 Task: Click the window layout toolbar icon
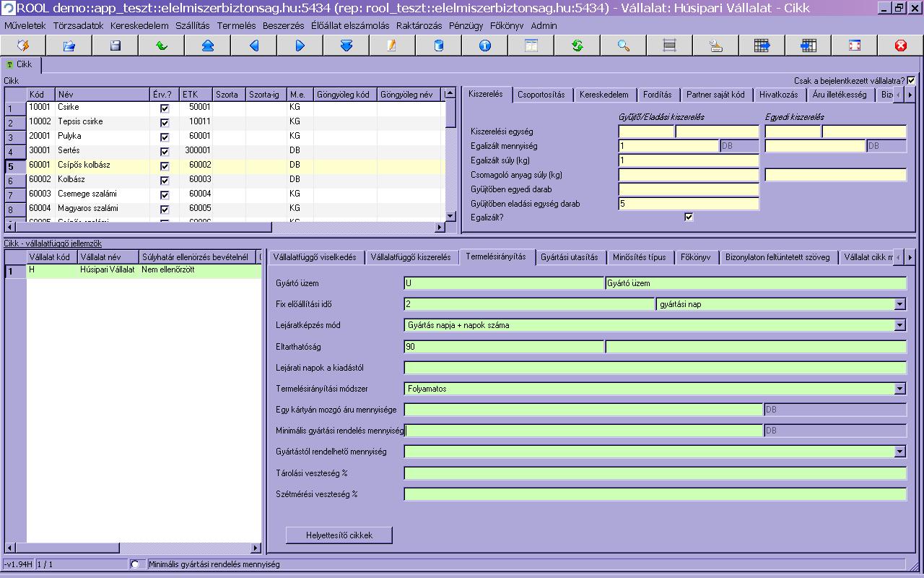coord(531,46)
